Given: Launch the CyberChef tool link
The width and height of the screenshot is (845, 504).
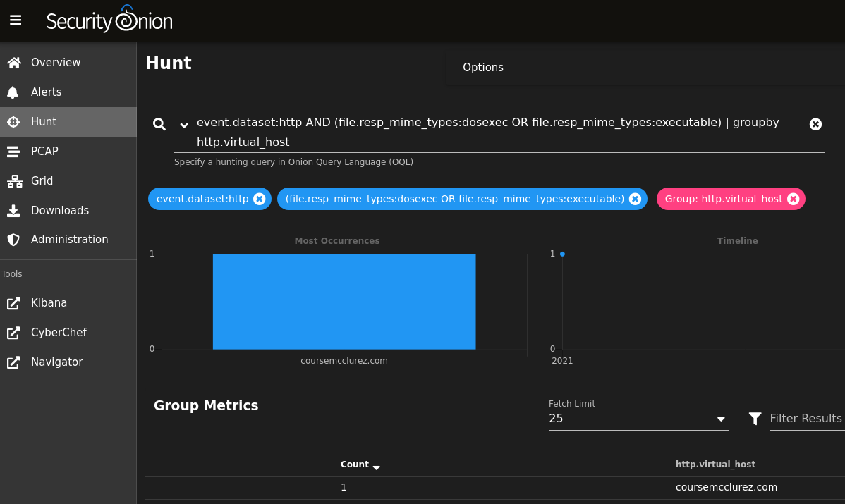Looking at the screenshot, I should pyautogui.click(x=68, y=333).
